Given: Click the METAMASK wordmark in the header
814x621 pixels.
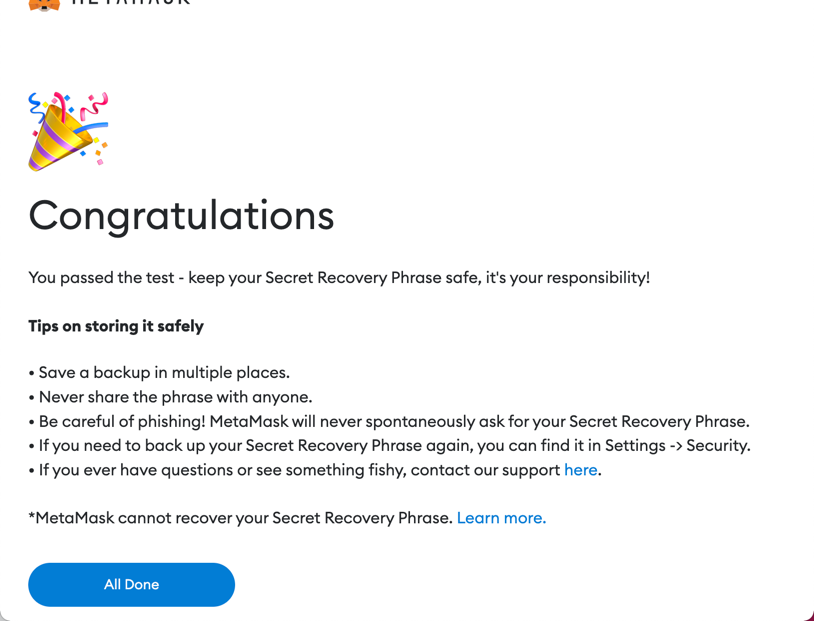Looking at the screenshot, I should (128, 3).
